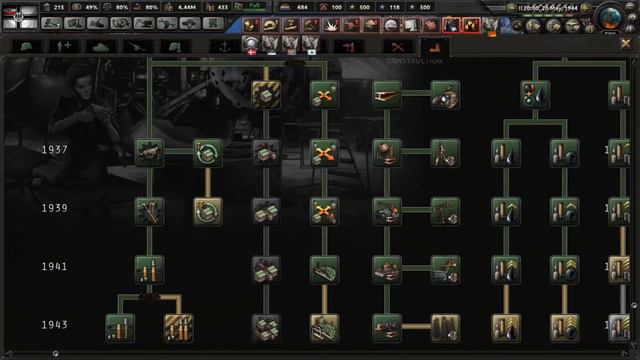Screen dimensions: 640x360
Task: Select the 1941 tech node showing bullets
Action: 149,270
